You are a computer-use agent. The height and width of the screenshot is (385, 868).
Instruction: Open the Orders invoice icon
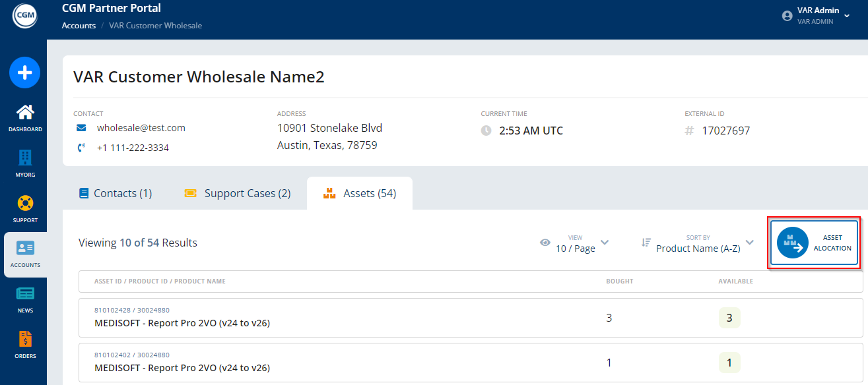point(25,340)
